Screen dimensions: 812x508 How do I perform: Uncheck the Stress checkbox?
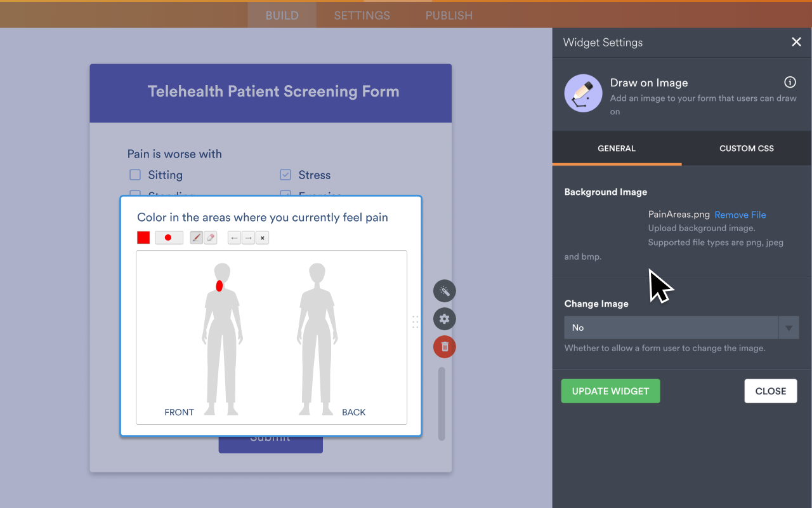[285, 175]
